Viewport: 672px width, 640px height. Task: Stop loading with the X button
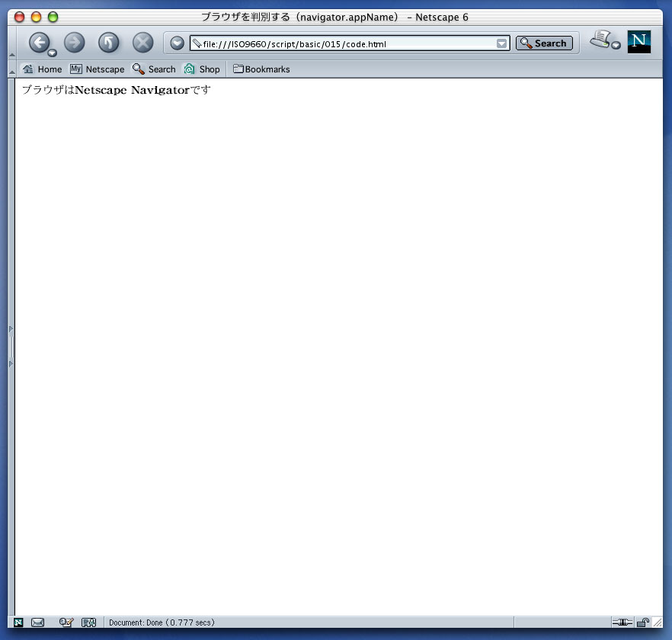point(142,43)
